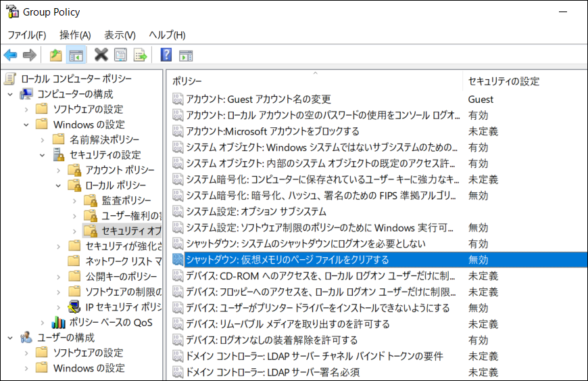Select the IP セキュリティ ポリシー icon
This screenshot has height=381, width=588.
(x=74, y=307)
